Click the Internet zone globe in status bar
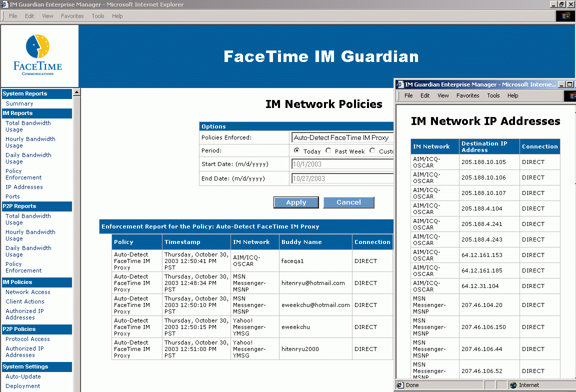Image resolution: width=576 pixels, height=392 pixels. point(513,385)
